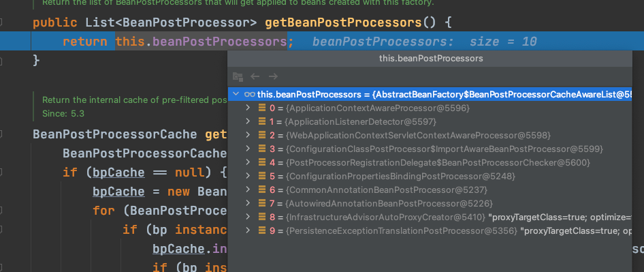Click the underlined bpCache variable in if statement
Screen dimensions: 644x272
[x=118, y=172]
